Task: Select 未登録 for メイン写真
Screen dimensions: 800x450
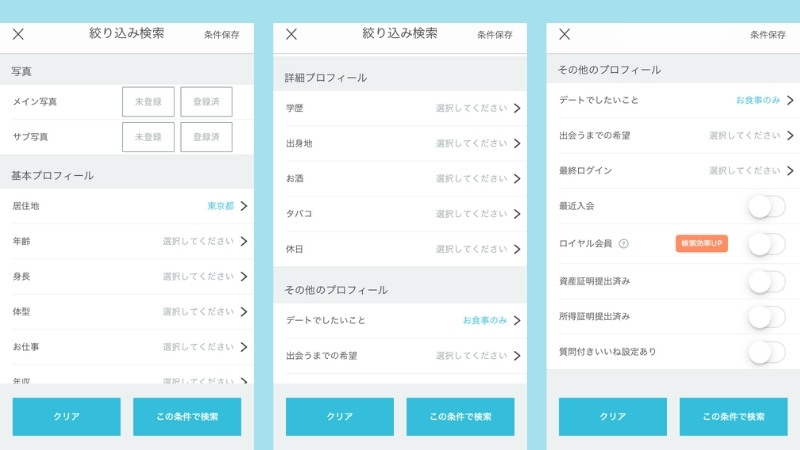Action: pyautogui.click(x=148, y=102)
